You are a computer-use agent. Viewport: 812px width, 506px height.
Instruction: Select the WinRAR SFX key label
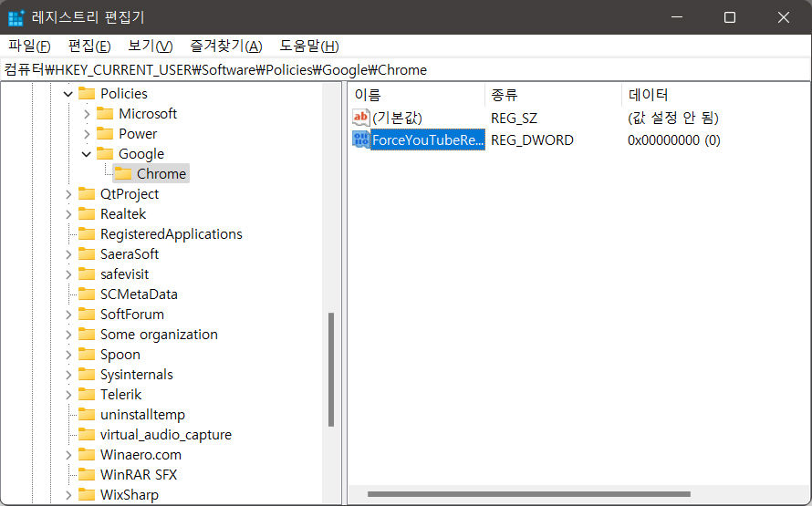pos(139,474)
